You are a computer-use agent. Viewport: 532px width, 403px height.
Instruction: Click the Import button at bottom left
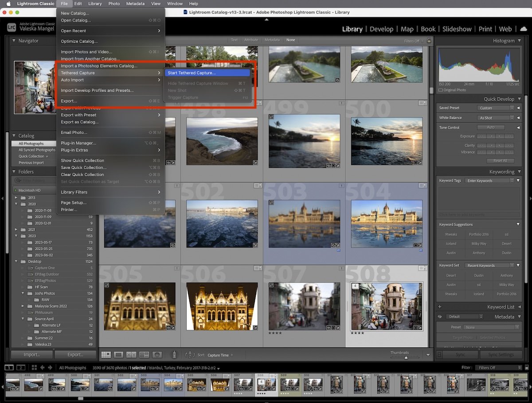tap(31, 354)
